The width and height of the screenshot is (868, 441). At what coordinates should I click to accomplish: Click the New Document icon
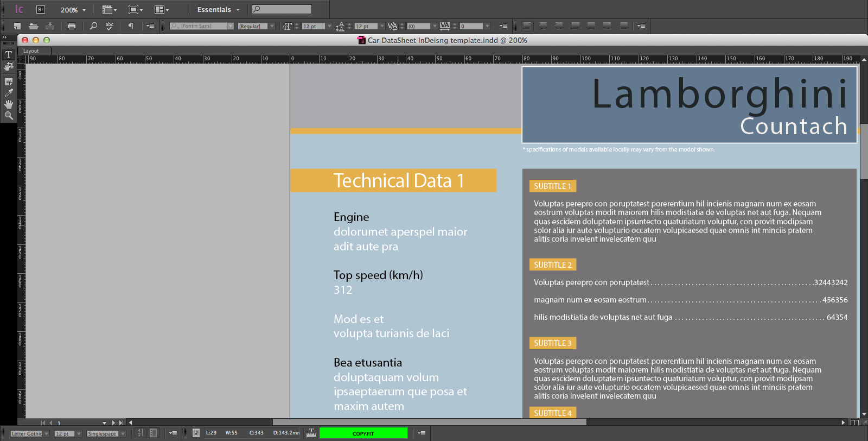[17, 26]
